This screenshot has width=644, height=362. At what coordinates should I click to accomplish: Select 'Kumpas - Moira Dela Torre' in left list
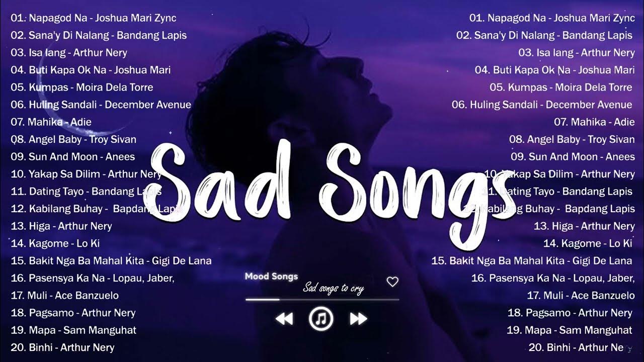pyautogui.click(x=82, y=87)
